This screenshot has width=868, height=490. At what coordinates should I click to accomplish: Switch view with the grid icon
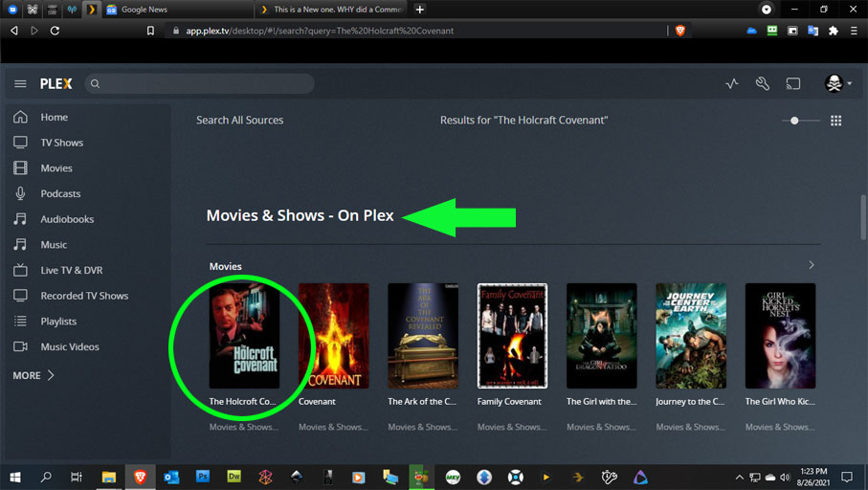[x=835, y=121]
